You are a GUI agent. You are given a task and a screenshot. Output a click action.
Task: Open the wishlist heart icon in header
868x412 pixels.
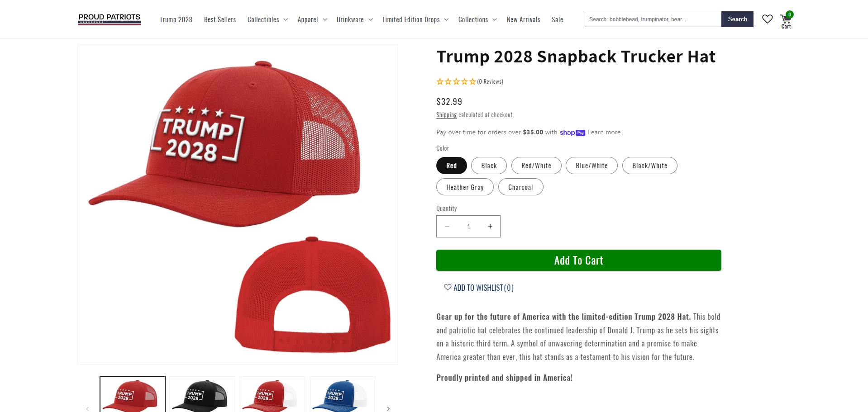767,19
